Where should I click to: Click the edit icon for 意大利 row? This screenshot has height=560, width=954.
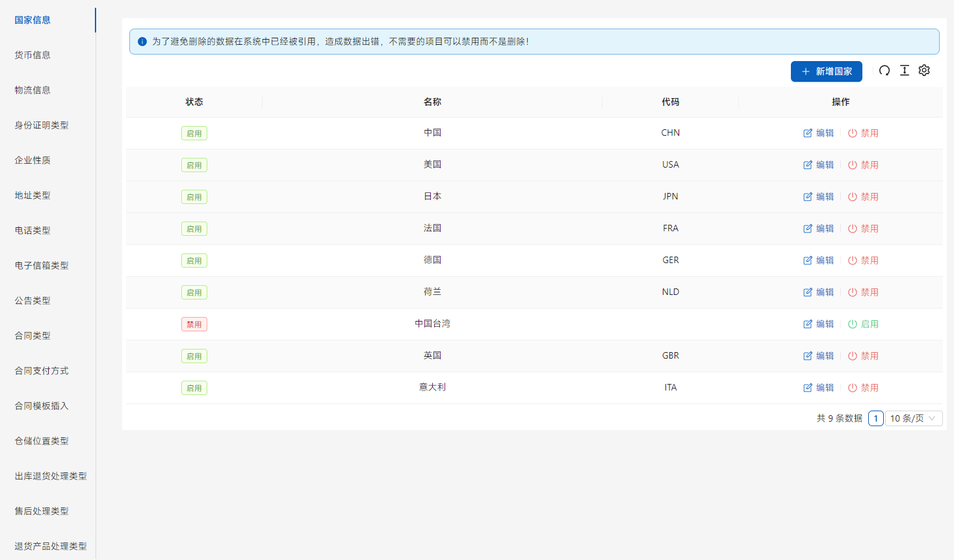tap(808, 388)
